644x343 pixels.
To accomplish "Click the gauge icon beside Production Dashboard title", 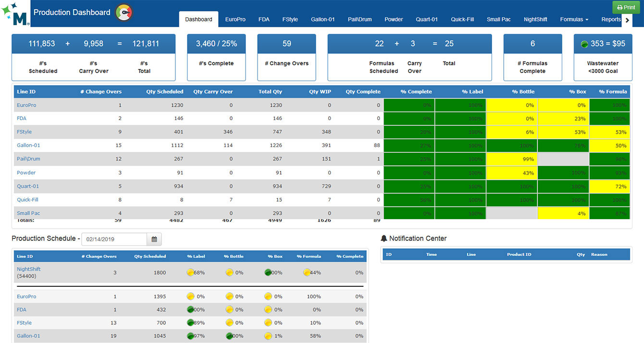I will coord(124,12).
